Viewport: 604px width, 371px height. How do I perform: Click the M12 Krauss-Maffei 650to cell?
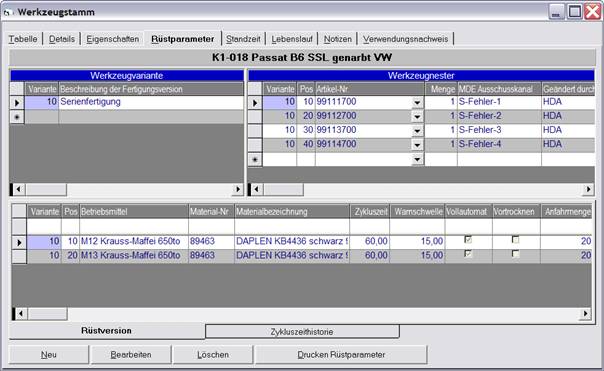pyautogui.click(x=134, y=242)
